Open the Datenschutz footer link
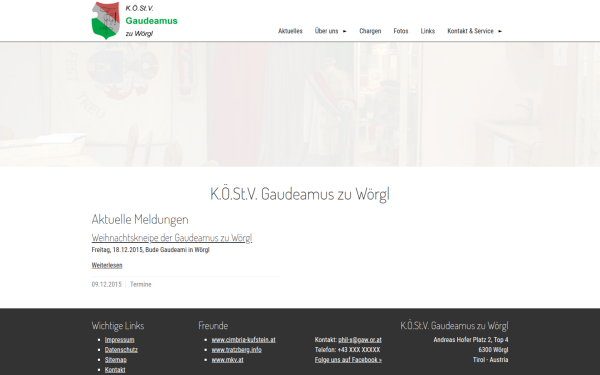Viewport: 600px width, 375px height. (121, 350)
